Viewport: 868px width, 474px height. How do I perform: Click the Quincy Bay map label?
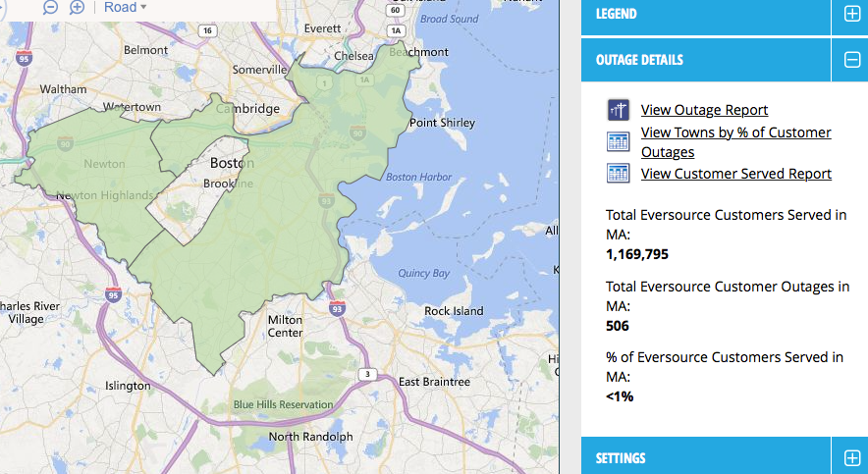[x=423, y=273]
